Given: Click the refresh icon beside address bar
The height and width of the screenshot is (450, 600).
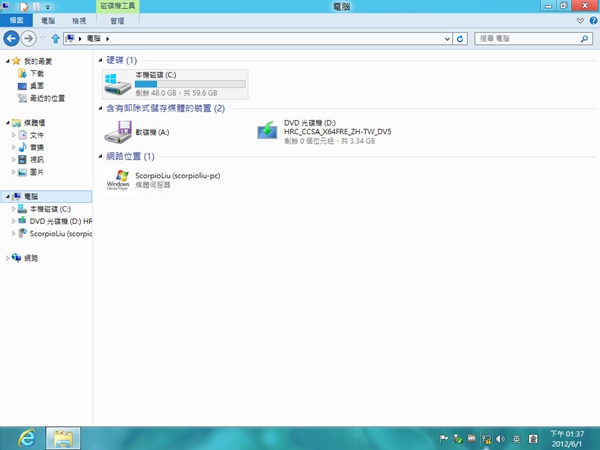Looking at the screenshot, I should [x=460, y=39].
